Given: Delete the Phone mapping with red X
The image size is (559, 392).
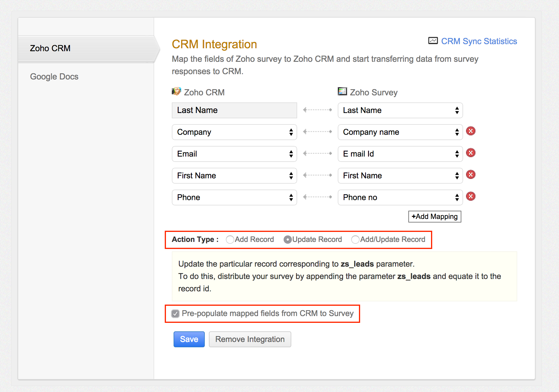Looking at the screenshot, I should pos(471,196).
